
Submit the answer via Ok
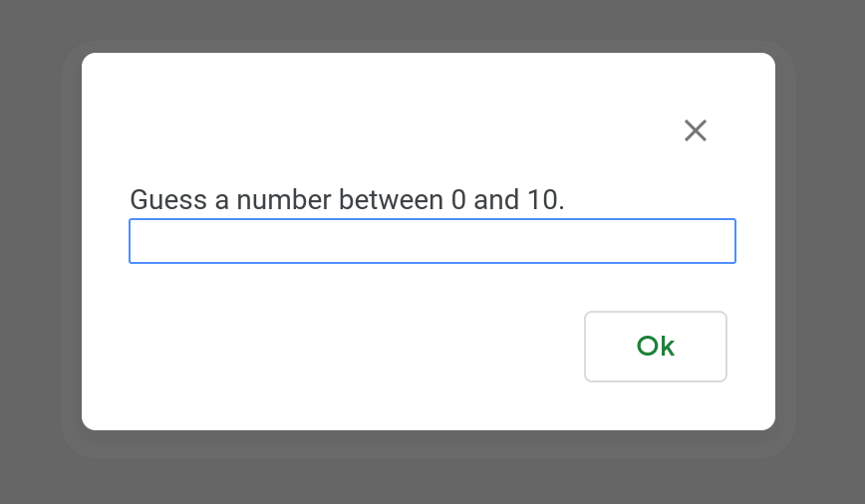(656, 347)
